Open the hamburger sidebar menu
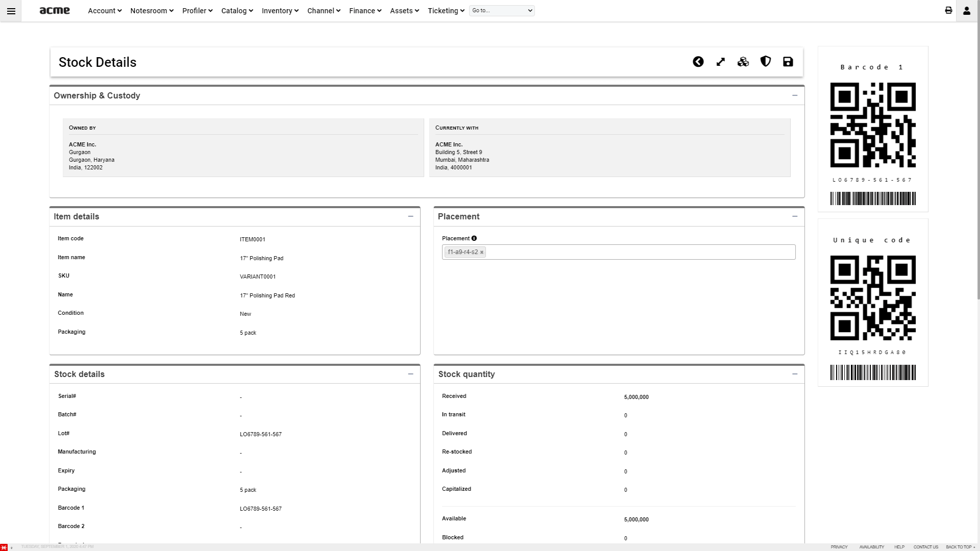This screenshot has width=980, height=551. tap(11, 11)
